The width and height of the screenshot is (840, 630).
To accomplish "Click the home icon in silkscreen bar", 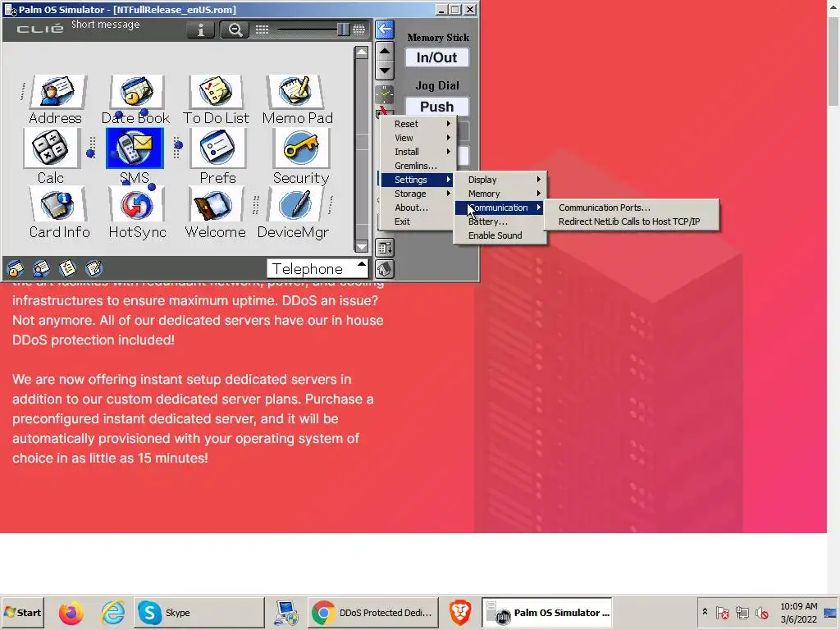I will 385,269.
